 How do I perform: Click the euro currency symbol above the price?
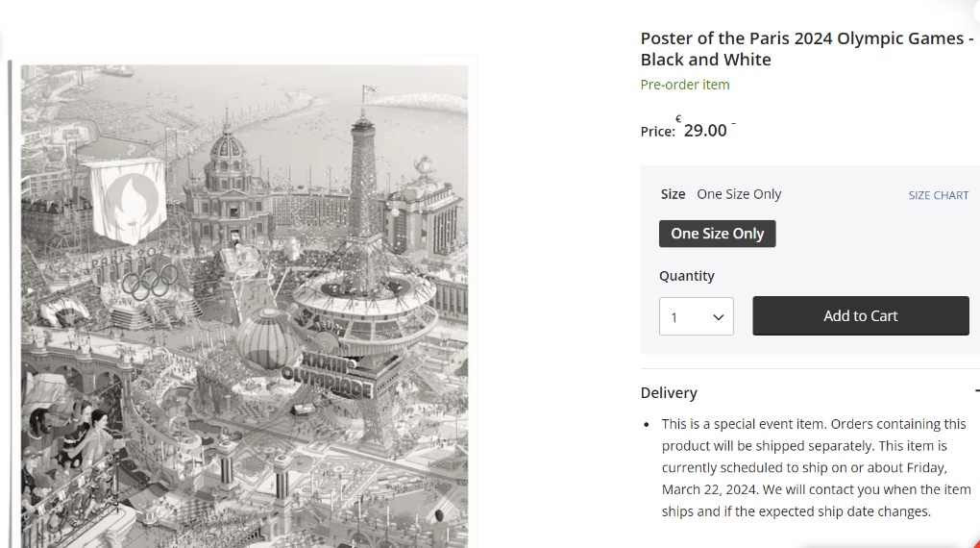[677, 119]
